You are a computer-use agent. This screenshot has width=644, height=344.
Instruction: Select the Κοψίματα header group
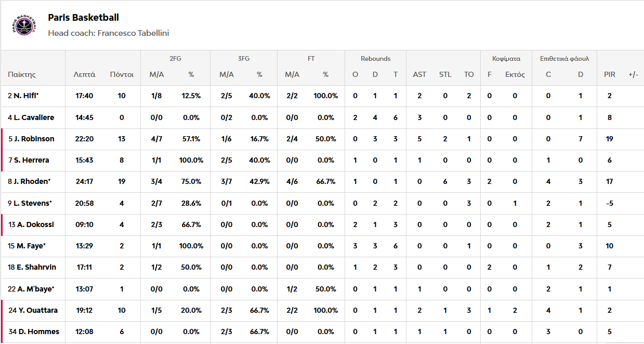click(x=506, y=59)
